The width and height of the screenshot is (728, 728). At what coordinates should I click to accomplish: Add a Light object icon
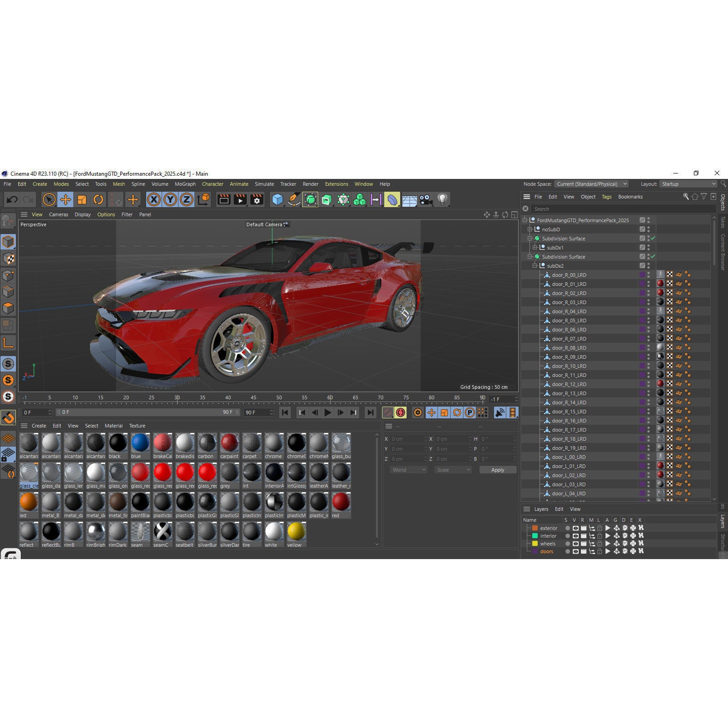point(442,199)
